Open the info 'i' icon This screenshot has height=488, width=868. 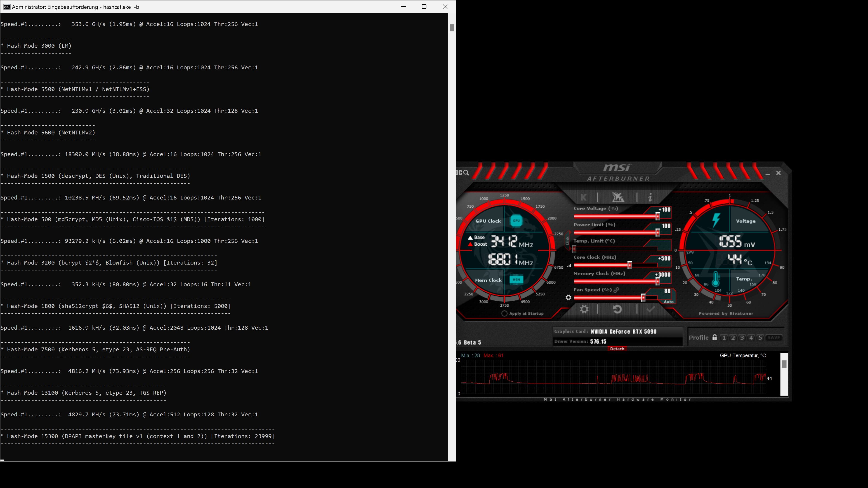(650, 197)
